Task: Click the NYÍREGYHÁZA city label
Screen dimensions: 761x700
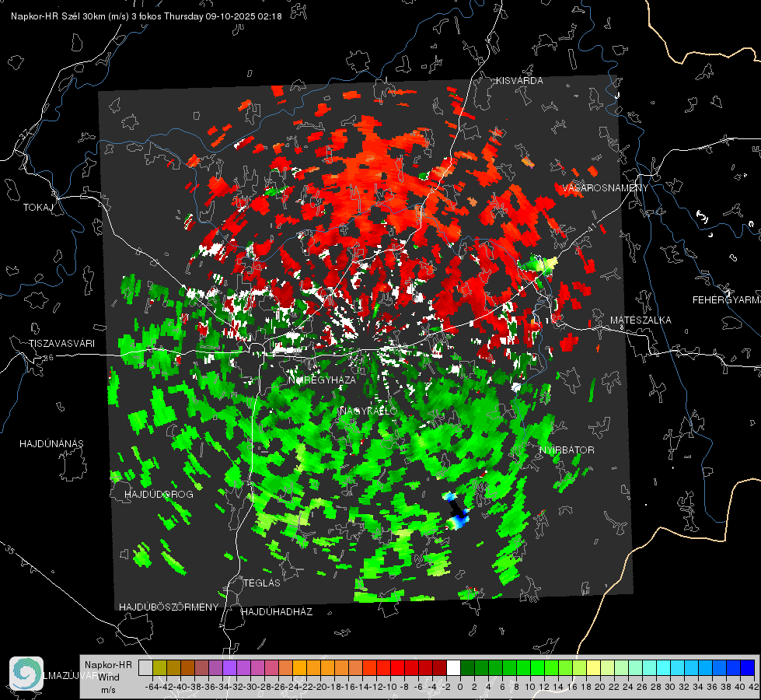Action: click(x=322, y=380)
